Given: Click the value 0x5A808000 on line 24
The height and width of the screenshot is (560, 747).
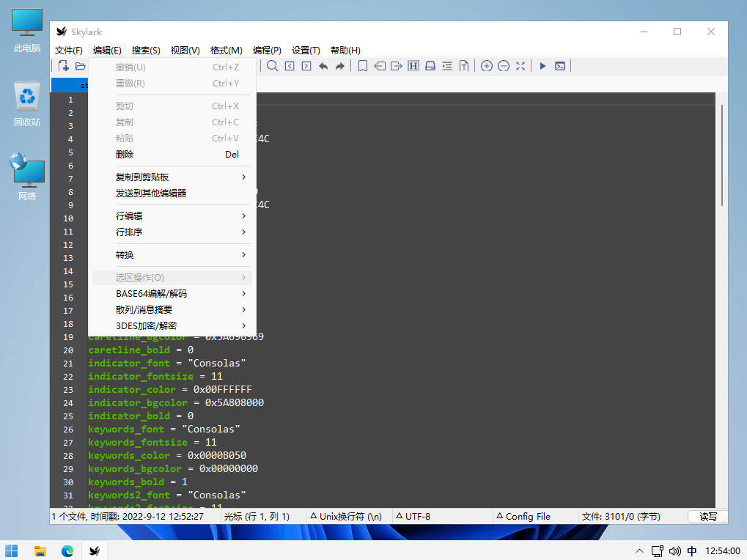Looking at the screenshot, I should coord(235,402).
